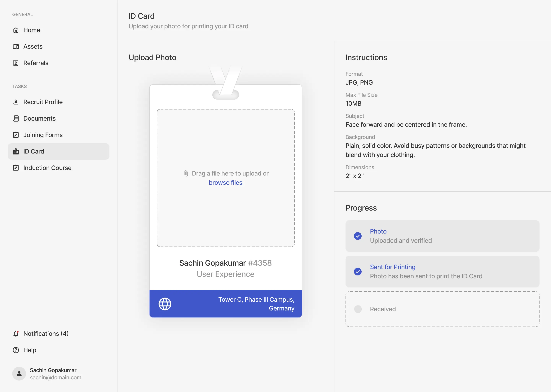The height and width of the screenshot is (392, 551).
Task: Click the Photo step checkmark icon
Action: 358,236
